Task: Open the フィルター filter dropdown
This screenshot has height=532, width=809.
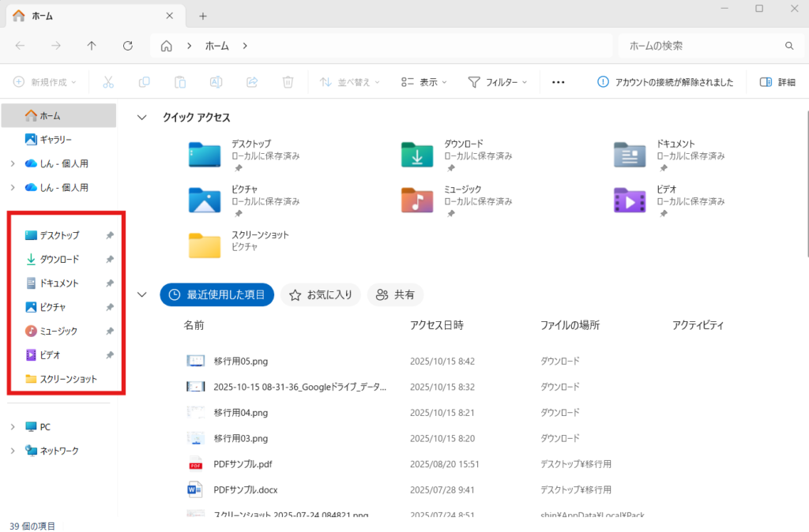Action: click(x=498, y=82)
